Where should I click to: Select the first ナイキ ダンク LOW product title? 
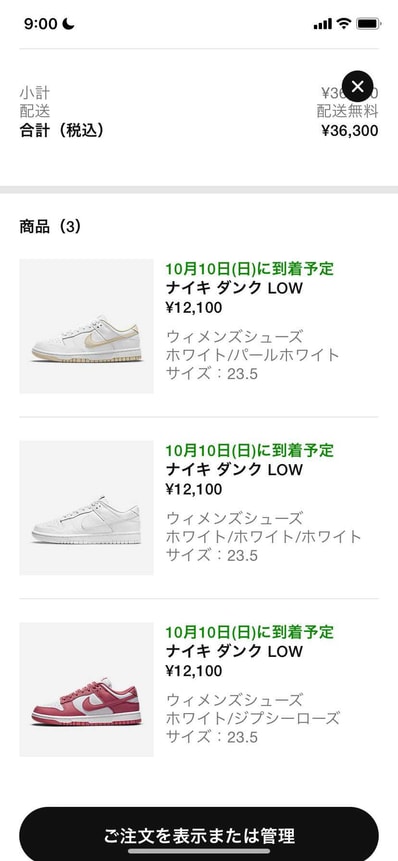point(234,288)
